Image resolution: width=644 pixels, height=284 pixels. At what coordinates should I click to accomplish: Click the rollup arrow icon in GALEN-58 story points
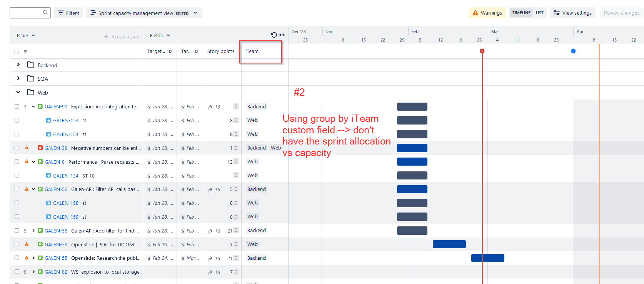(210, 231)
